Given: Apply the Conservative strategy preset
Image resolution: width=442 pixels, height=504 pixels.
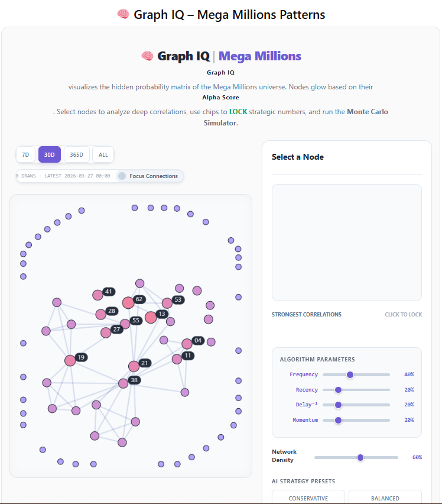Looking at the screenshot, I should click(x=308, y=498).
